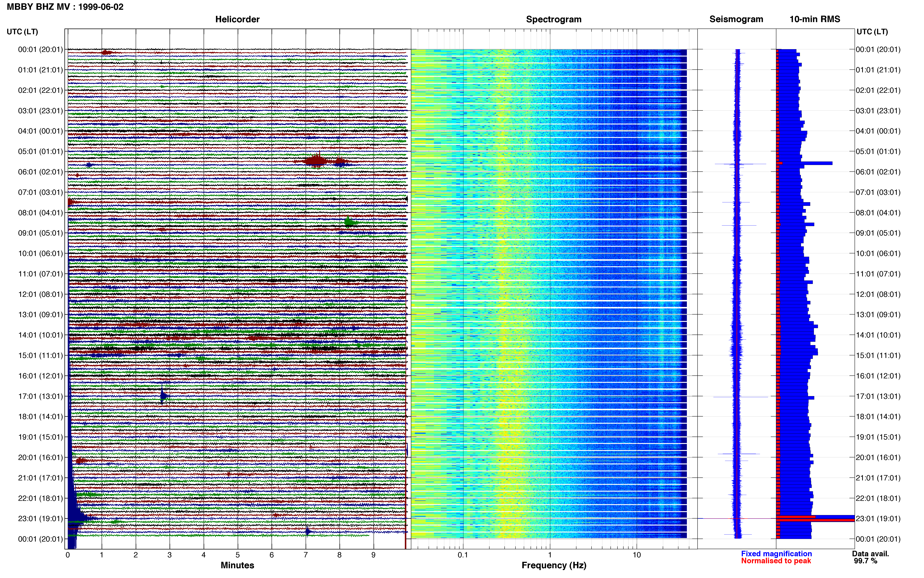Image resolution: width=924 pixels, height=578 pixels.
Task: Select the 10-min RMS heading
Action: coord(815,19)
